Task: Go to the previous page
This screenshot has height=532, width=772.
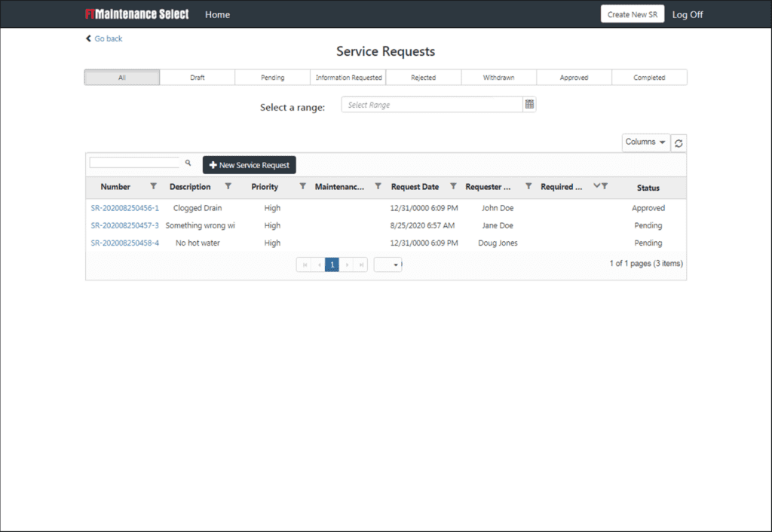Action: 319,264
